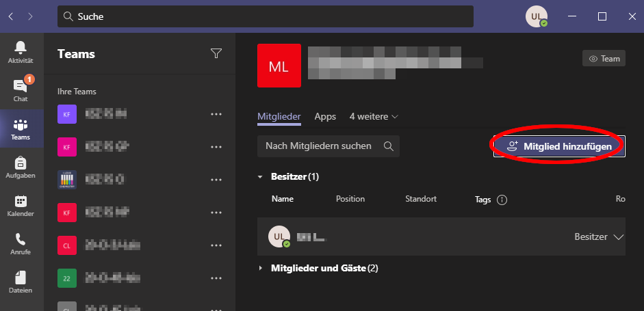Open the Aktivität notifications bell
The height and width of the screenshot is (311, 644).
(x=21, y=51)
